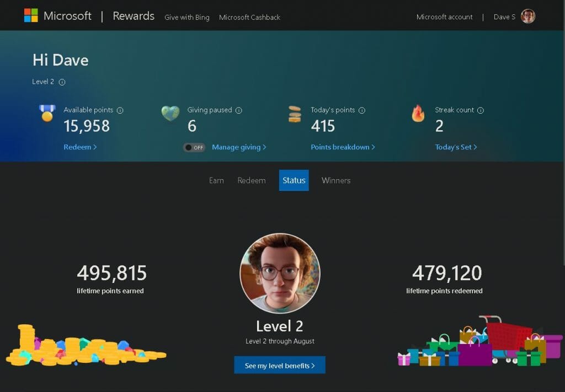The image size is (565, 392).
Task: Show info for Giving paused
Action: click(x=238, y=110)
